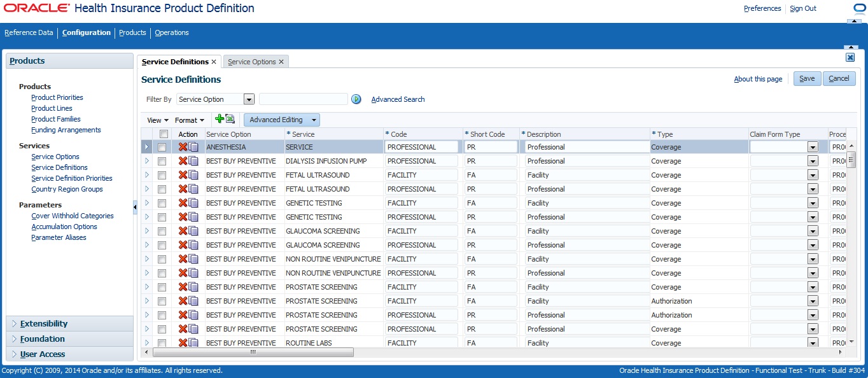Screen dimensions: 868x378
Task: Switch to the Service Options tab
Action: (x=251, y=62)
